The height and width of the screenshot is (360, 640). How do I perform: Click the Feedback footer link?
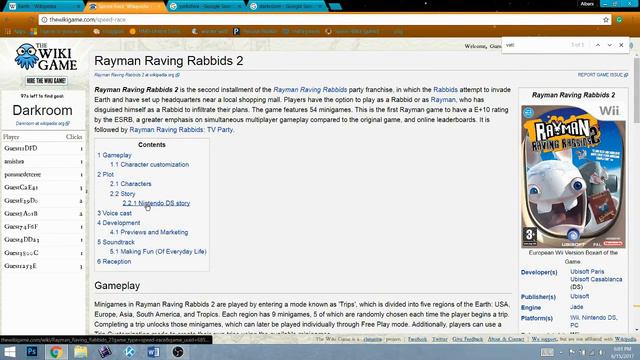(417, 339)
